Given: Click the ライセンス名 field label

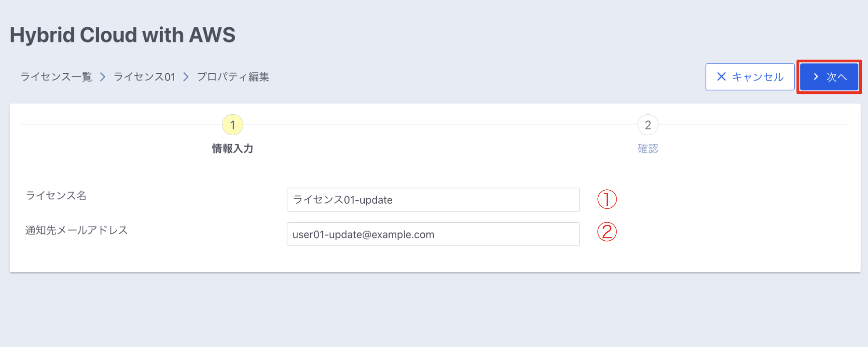Looking at the screenshot, I should (x=56, y=195).
